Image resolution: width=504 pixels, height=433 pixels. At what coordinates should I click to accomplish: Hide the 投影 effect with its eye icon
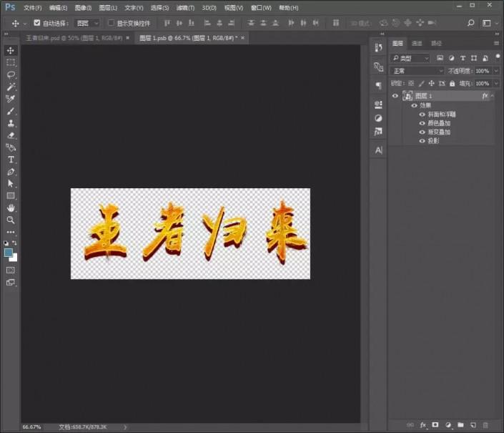[422, 141]
